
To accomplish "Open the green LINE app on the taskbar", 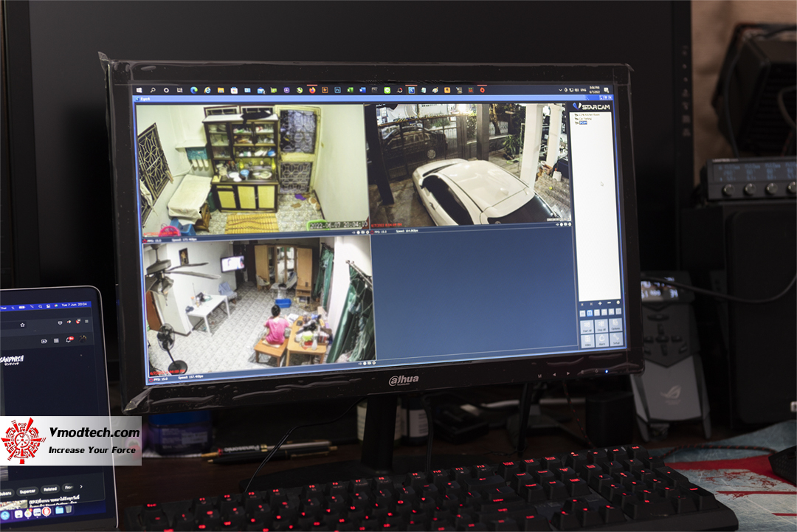I will coord(387,90).
